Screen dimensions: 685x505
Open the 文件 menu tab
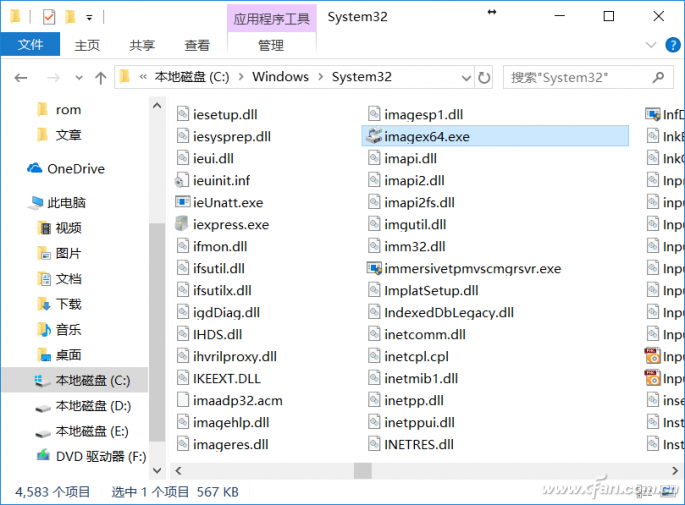30,45
